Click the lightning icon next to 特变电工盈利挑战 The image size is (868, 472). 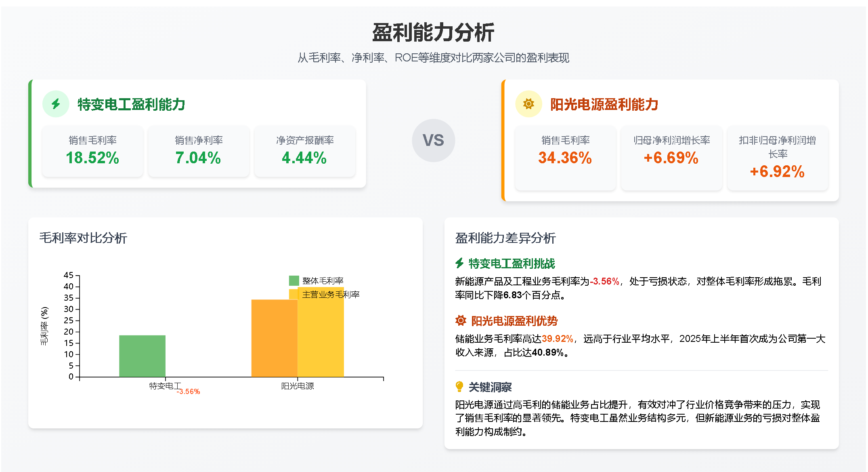click(x=459, y=263)
